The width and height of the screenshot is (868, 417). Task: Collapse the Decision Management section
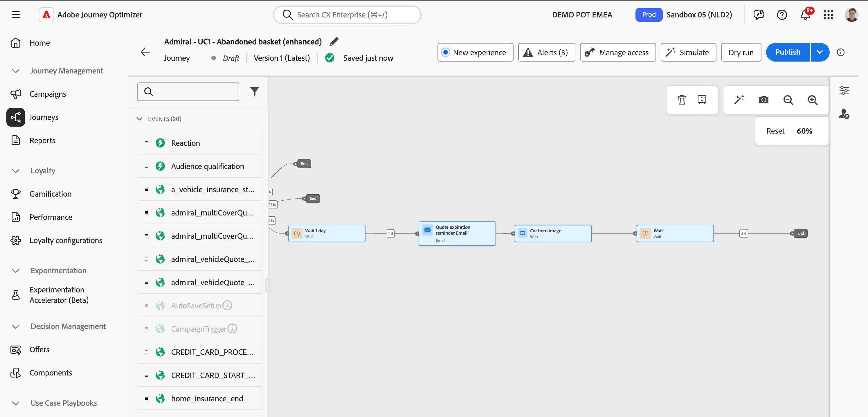(15, 326)
